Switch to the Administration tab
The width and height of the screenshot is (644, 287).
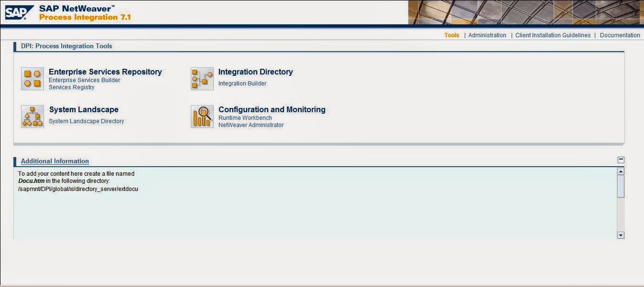[487, 35]
